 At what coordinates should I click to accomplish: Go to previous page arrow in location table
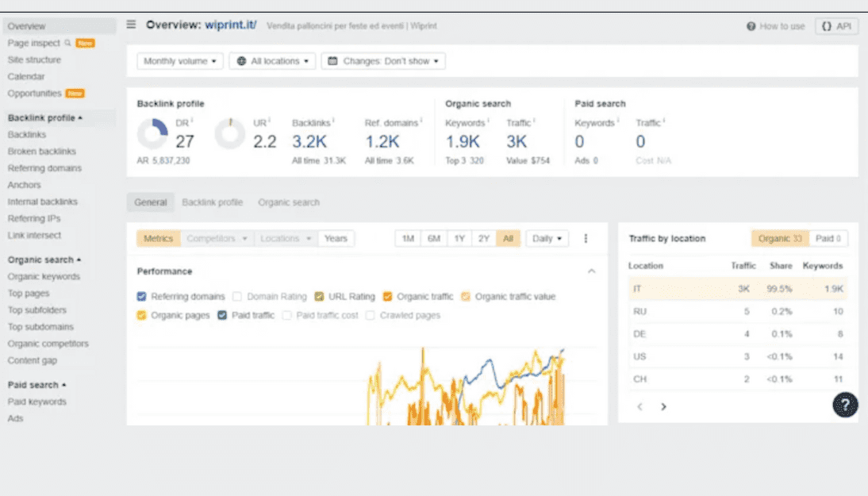639,406
